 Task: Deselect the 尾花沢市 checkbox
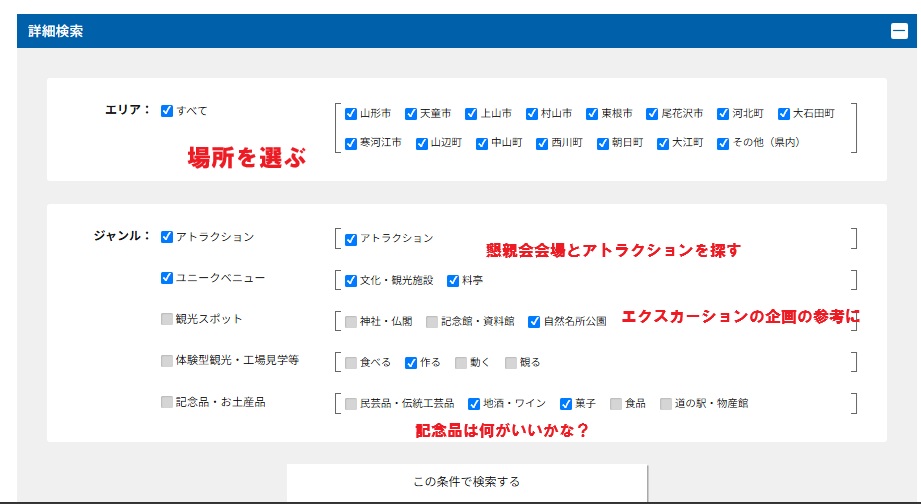pos(652,114)
